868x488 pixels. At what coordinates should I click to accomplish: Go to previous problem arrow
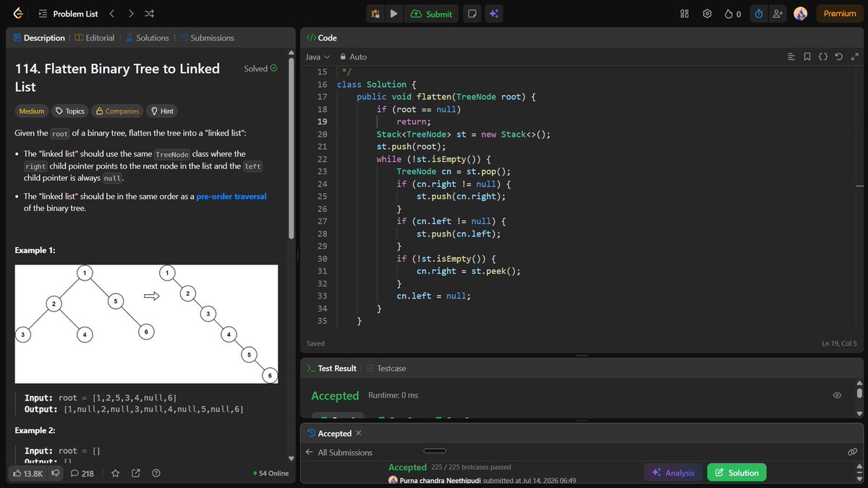point(111,14)
